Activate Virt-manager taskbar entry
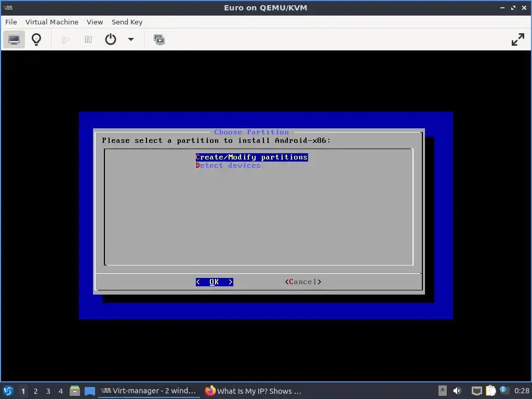The width and height of the screenshot is (532, 399). tap(149, 391)
